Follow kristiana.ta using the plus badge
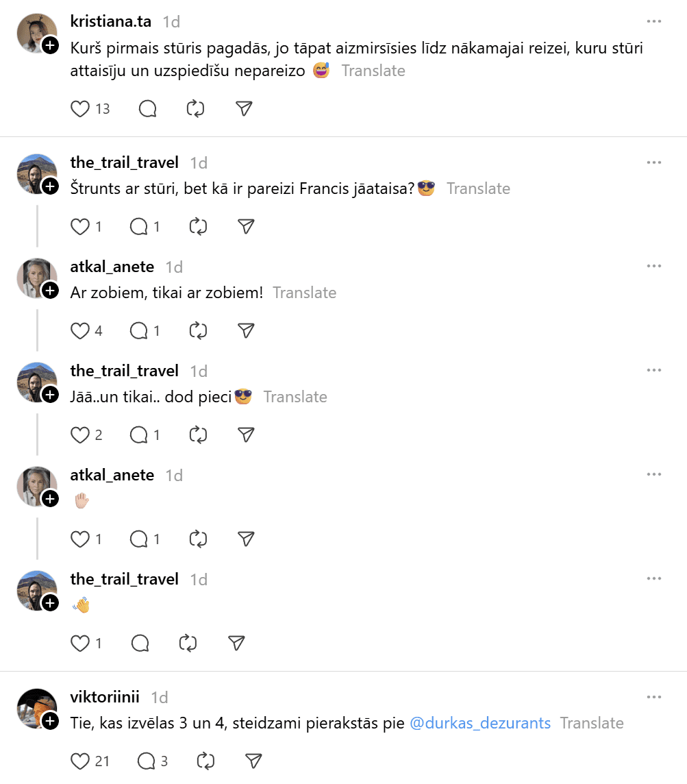The image size is (687, 784). pyautogui.click(x=51, y=46)
